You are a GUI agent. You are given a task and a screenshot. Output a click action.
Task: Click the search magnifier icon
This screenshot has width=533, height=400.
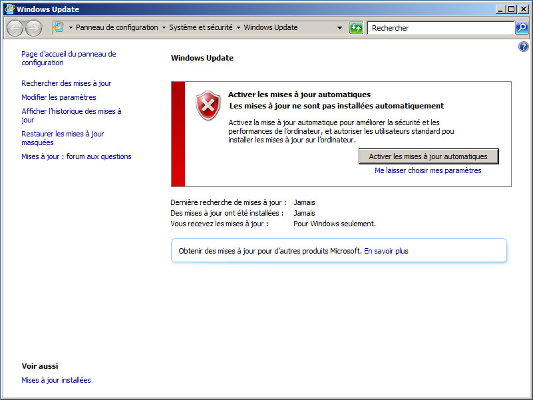coord(521,28)
